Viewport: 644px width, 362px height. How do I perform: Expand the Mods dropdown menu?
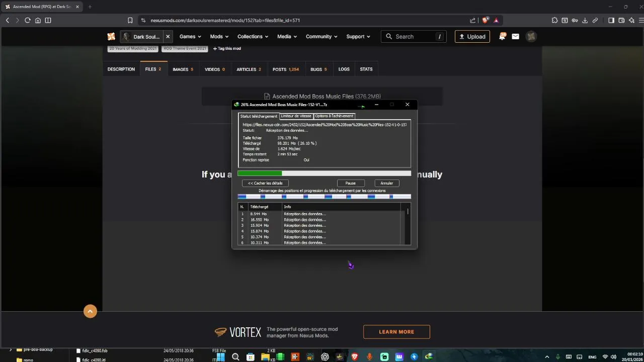click(219, 37)
